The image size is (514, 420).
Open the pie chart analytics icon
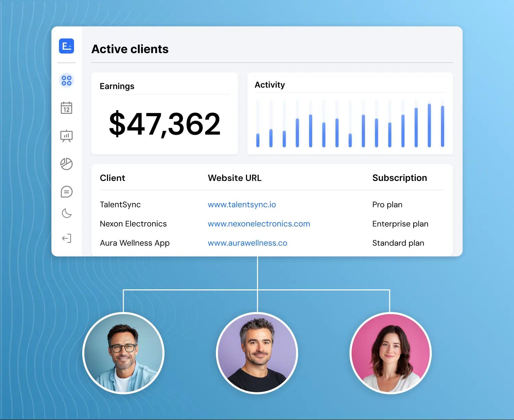(66, 164)
